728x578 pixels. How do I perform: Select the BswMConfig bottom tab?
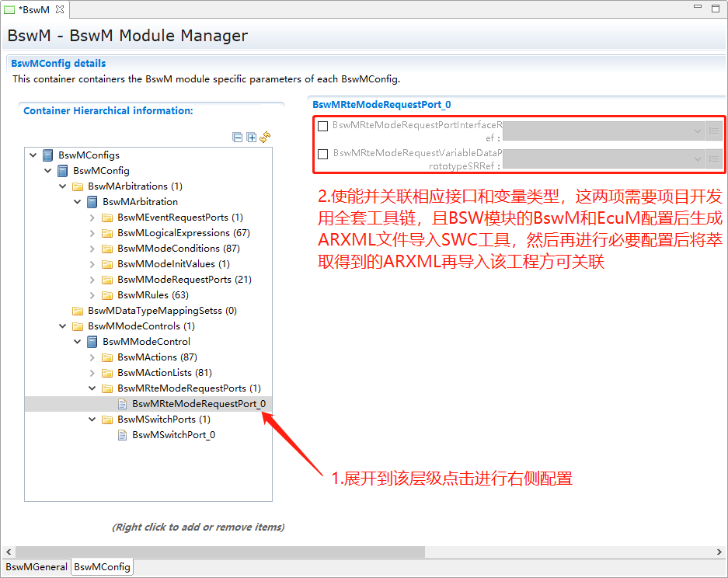[x=102, y=567]
